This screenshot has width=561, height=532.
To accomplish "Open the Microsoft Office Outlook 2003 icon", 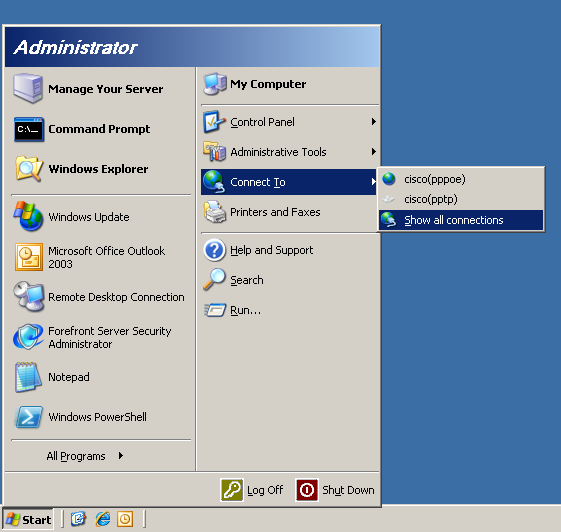I will pos(29,257).
